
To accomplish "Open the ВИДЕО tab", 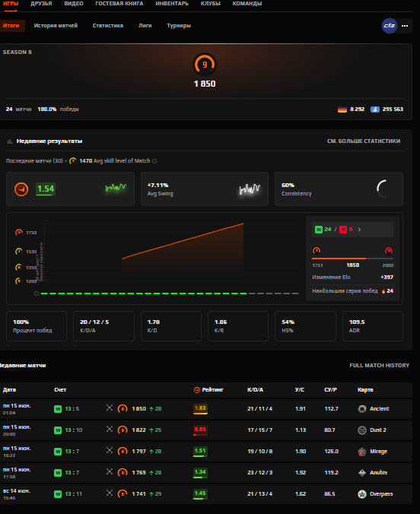I will [74, 4].
